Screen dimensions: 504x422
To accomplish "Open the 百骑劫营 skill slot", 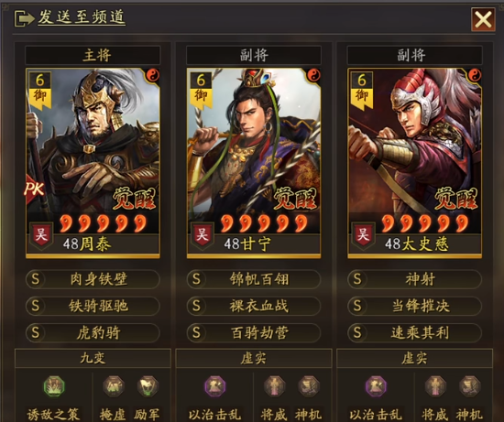I will click(x=254, y=332).
